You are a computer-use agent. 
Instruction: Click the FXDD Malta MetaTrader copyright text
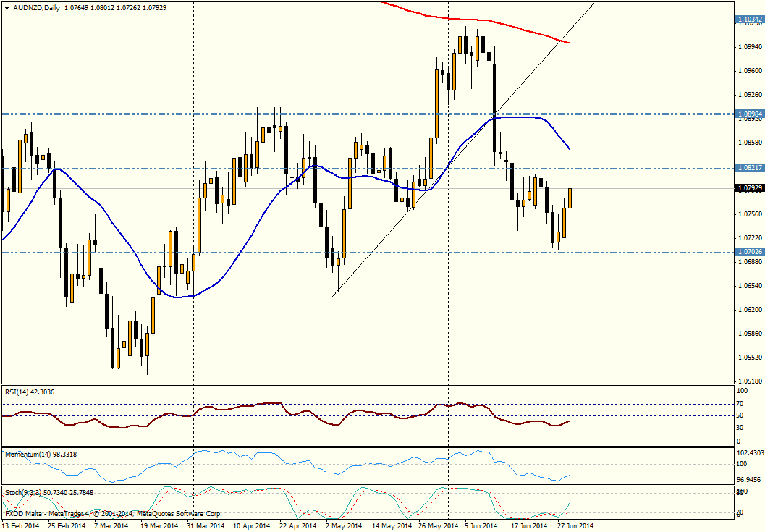[x=112, y=513]
